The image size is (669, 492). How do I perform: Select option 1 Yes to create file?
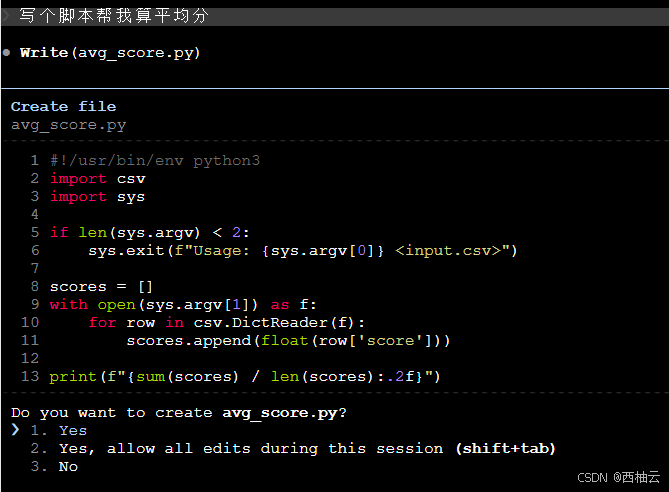tap(58, 431)
